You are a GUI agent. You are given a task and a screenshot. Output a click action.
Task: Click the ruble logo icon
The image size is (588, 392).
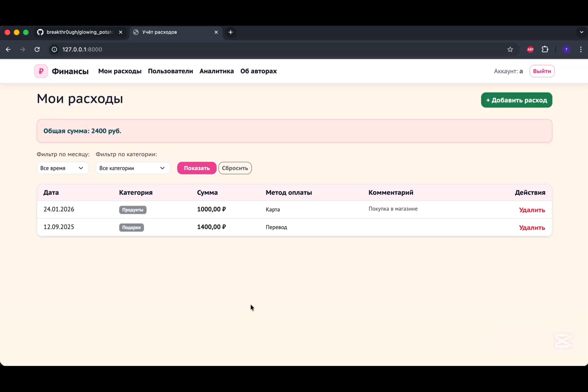(x=41, y=71)
